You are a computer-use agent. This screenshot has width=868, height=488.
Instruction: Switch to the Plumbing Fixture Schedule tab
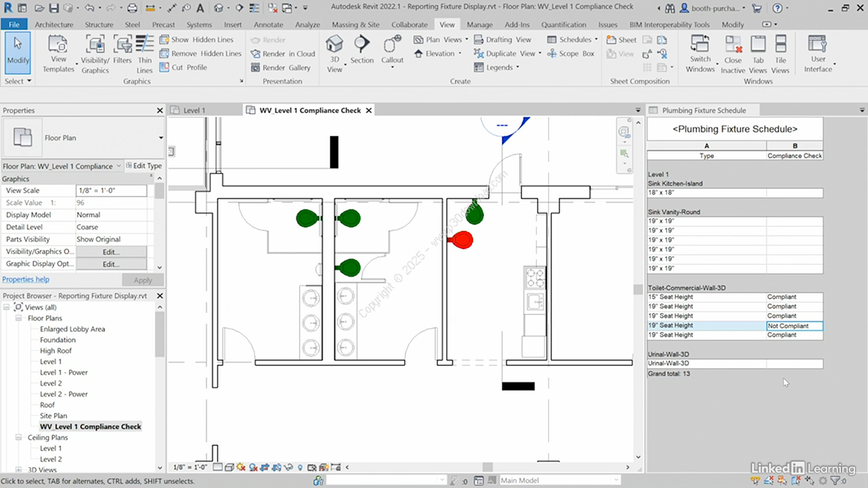(704, 110)
